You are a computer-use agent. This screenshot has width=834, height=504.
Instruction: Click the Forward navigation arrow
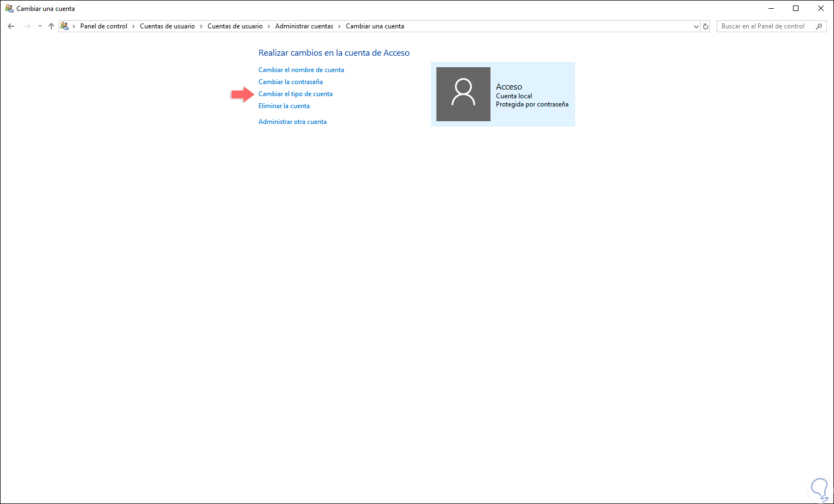tap(27, 26)
